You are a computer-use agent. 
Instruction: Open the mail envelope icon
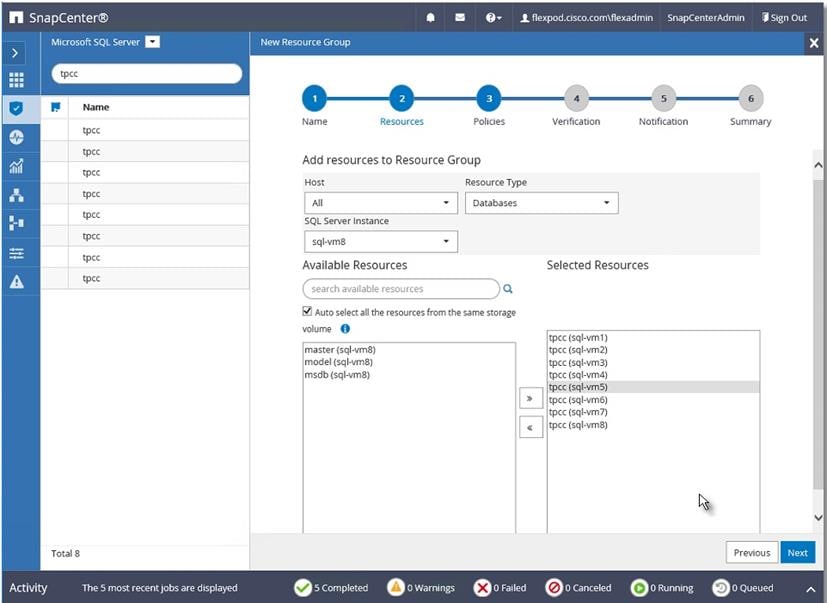point(460,17)
